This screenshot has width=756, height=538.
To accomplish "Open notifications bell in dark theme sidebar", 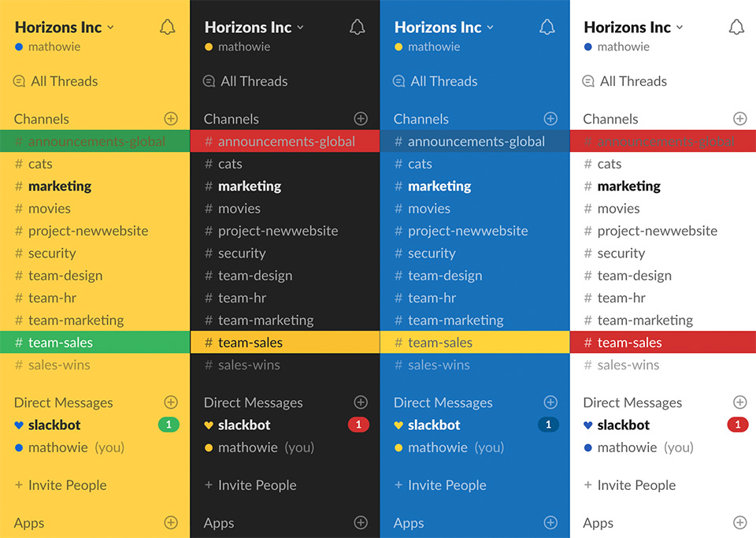I will pyautogui.click(x=358, y=27).
